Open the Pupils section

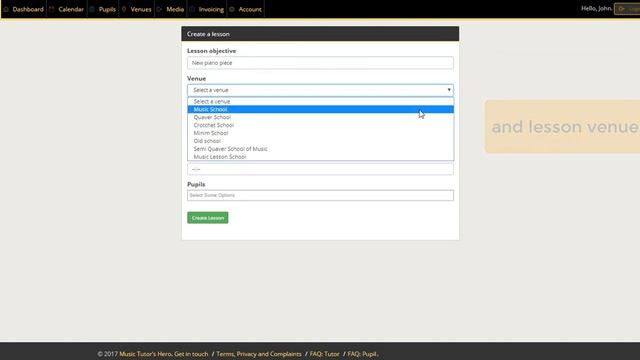coord(103,9)
